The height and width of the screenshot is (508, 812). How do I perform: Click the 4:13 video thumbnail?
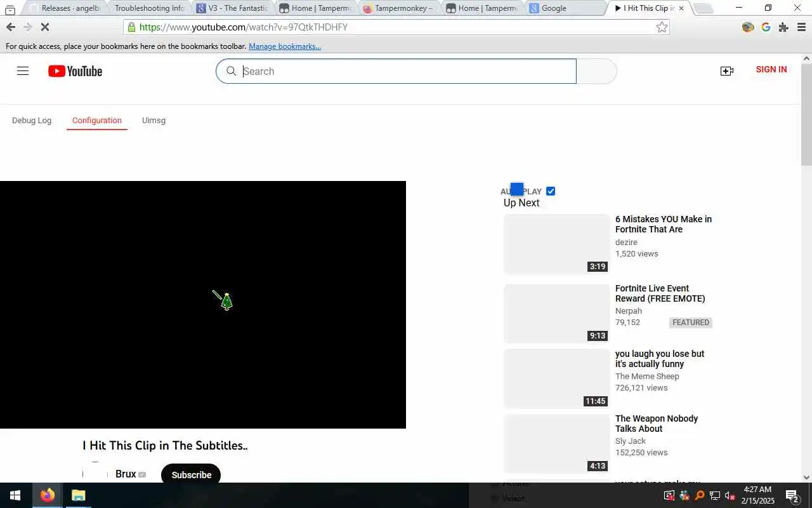click(x=557, y=443)
